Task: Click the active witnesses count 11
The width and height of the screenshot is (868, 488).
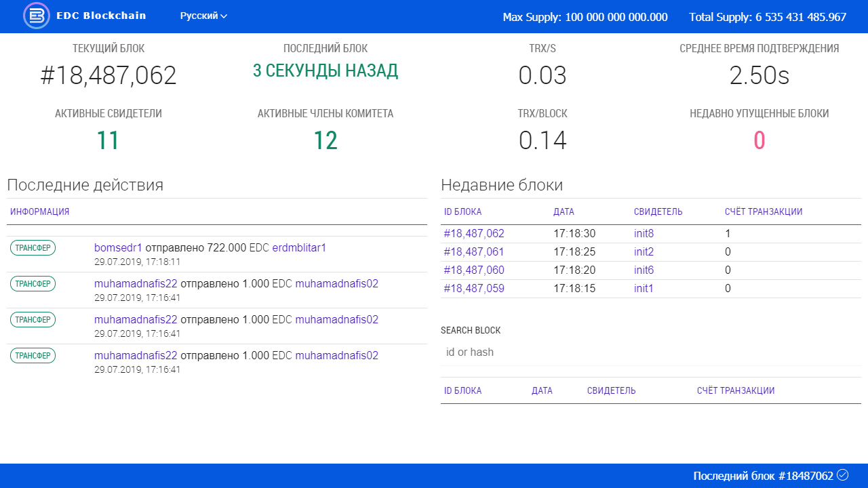Action: tap(108, 141)
